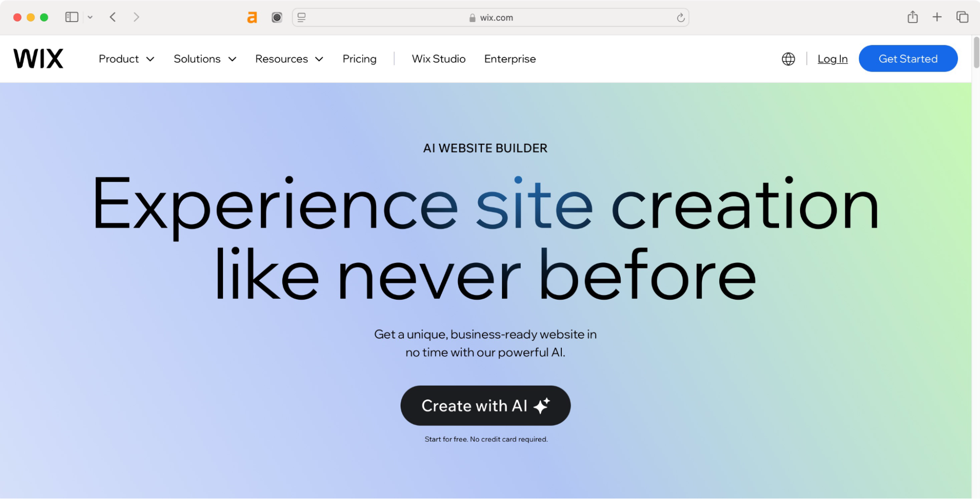980x499 pixels.
Task: Click the Wix logo in the navigation bar
Action: coord(38,58)
